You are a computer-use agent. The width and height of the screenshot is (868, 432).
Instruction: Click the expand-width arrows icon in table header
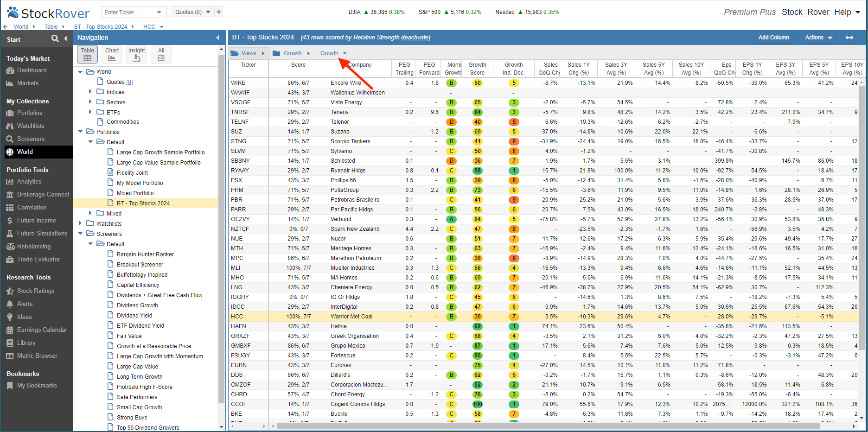point(849,38)
